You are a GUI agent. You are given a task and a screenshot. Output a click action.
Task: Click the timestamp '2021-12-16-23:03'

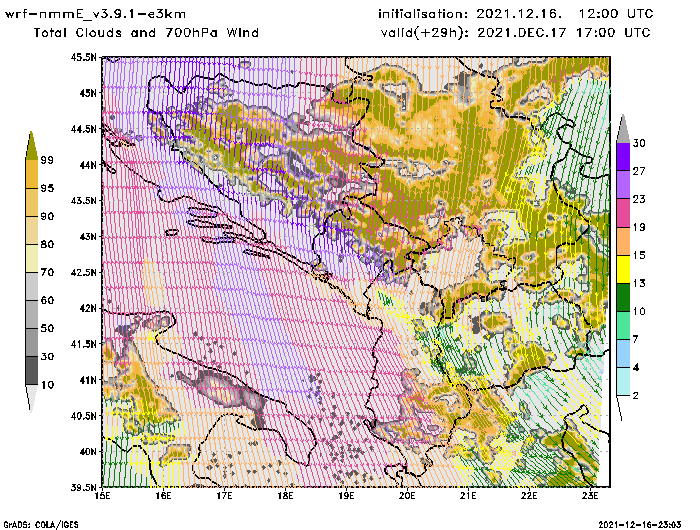coord(640,525)
